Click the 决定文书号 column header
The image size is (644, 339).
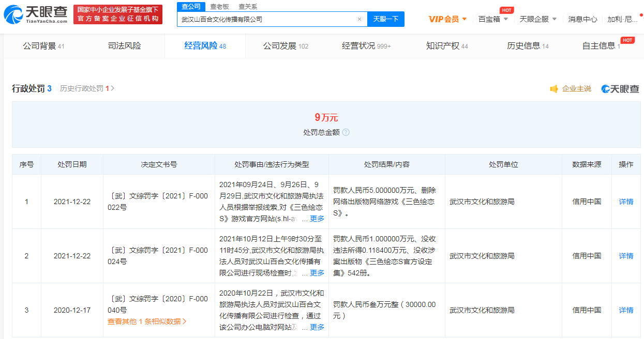[x=159, y=164]
